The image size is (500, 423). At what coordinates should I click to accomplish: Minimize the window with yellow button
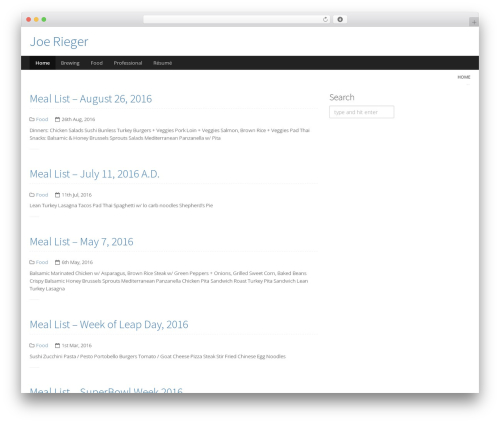point(36,19)
